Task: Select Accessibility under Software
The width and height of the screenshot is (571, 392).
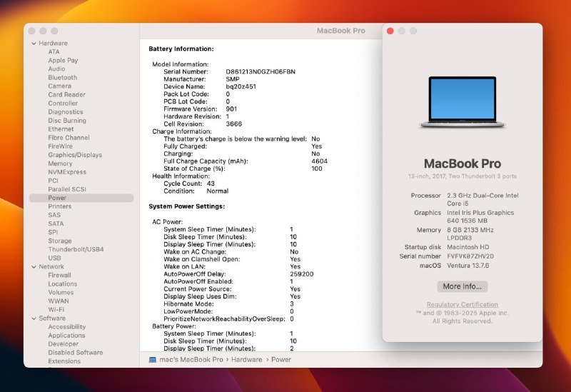Action: click(67, 327)
